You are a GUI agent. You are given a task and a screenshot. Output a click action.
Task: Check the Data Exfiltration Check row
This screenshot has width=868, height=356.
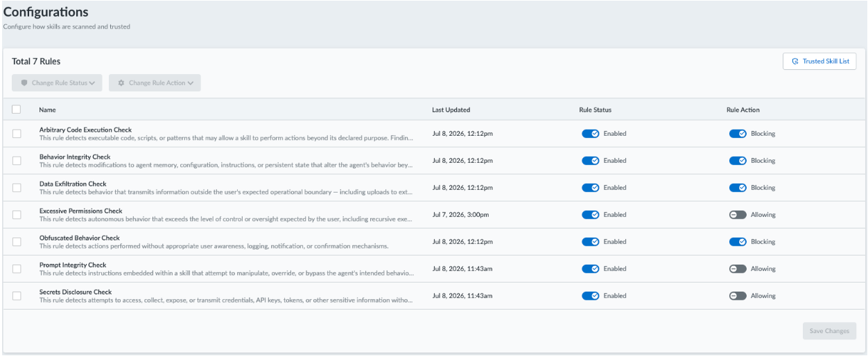click(17, 188)
